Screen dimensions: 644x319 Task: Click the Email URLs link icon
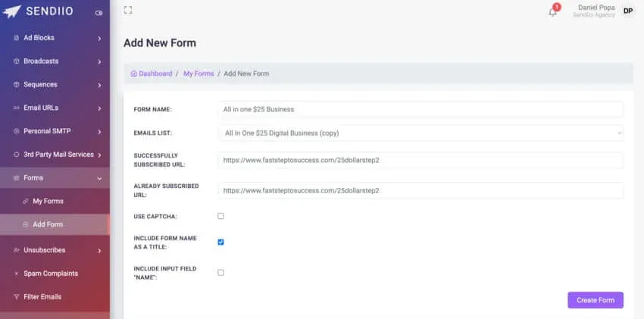click(x=17, y=108)
